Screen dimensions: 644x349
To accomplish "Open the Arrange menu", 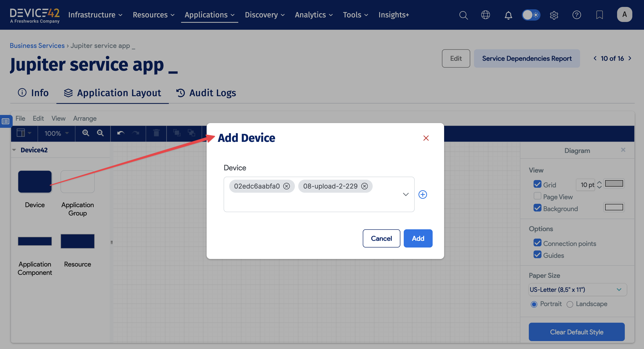I will (x=85, y=118).
